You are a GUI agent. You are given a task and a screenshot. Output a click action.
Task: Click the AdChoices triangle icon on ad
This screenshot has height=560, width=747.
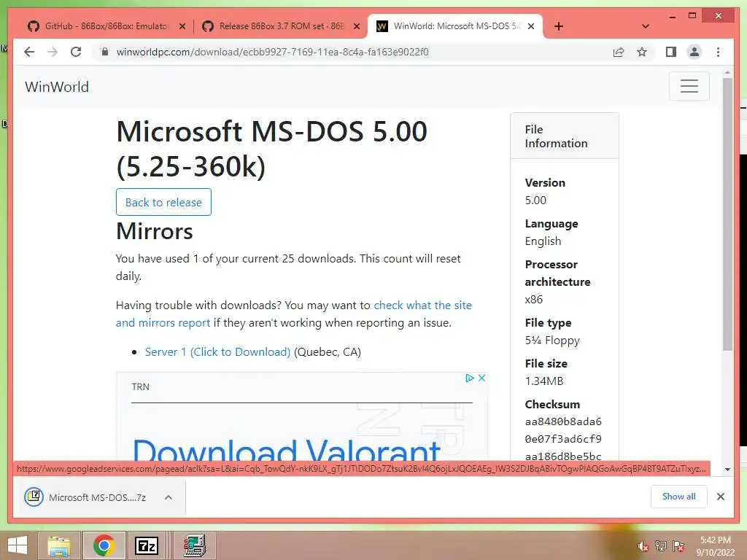470,378
